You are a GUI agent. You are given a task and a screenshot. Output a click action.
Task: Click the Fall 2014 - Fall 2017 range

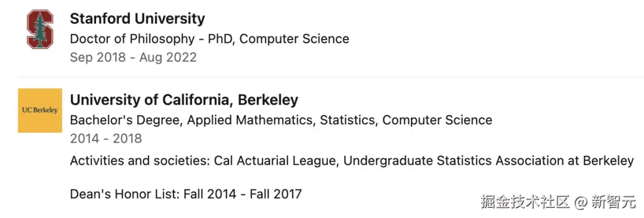243,194
